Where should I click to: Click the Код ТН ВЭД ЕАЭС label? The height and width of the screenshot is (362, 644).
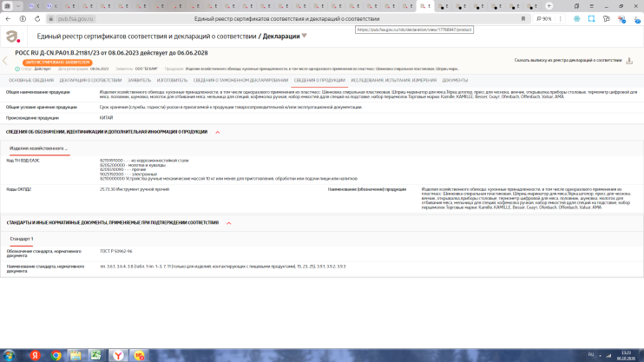pyautogui.click(x=23, y=161)
